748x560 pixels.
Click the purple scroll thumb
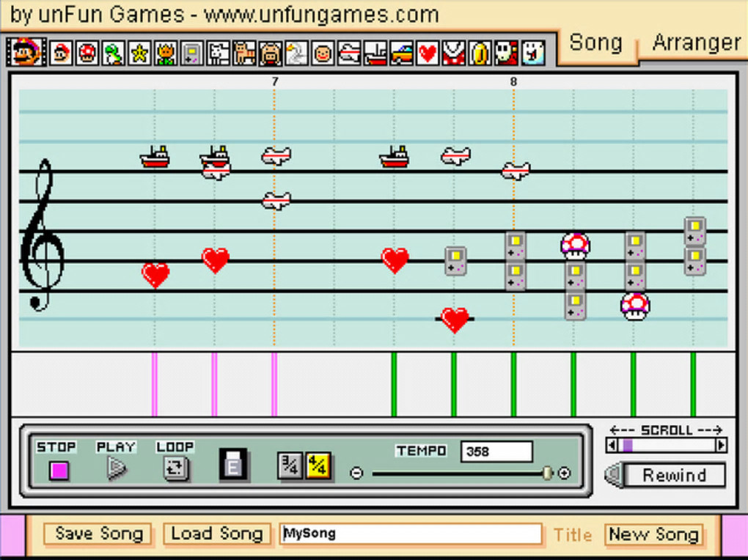[628, 446]
